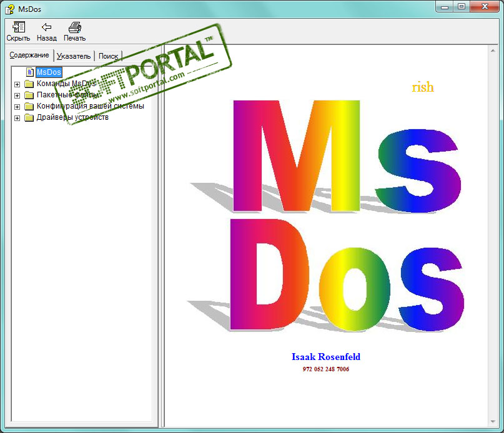Click the MsDos help icon in title bar
Viewport: 504px width, 433px height.
[9, 9]
